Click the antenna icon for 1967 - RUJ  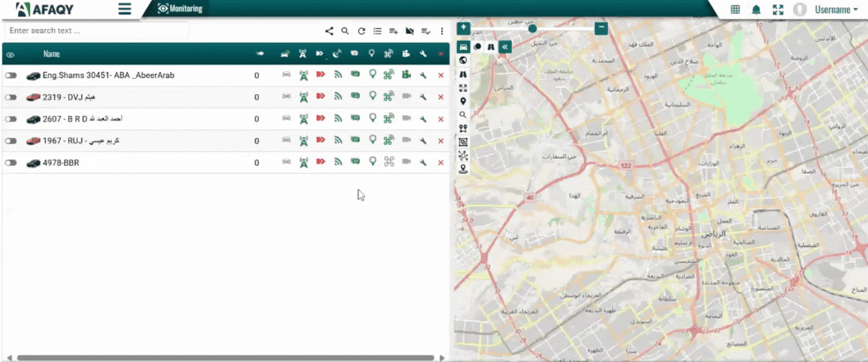click(x=304, y=141)
